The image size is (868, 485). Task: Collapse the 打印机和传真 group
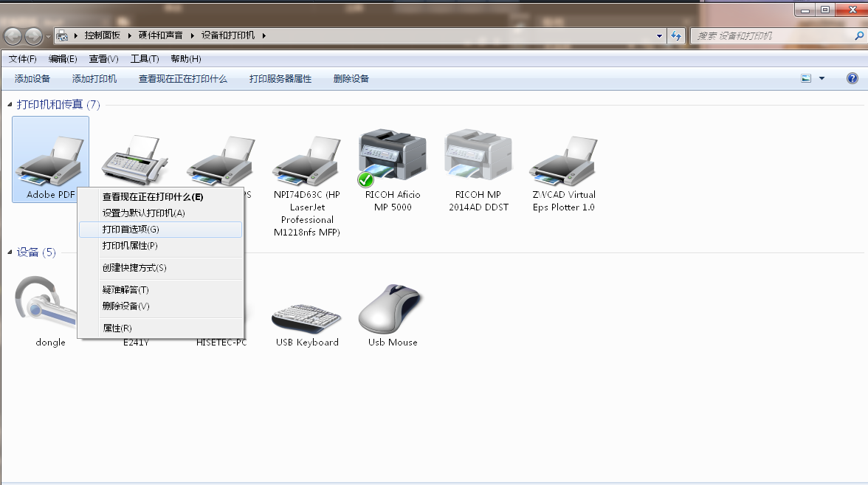click(10, 105)
